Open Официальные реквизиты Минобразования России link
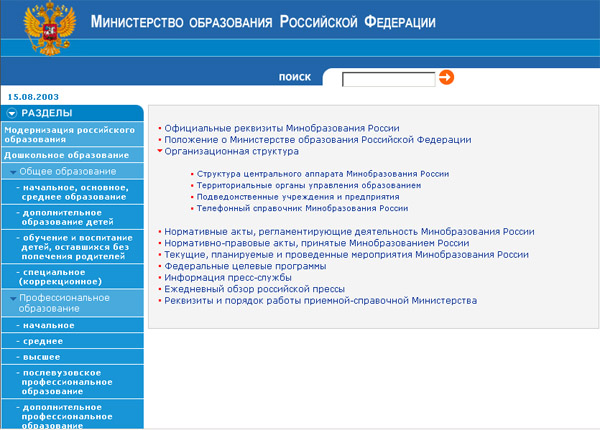 [x=281, y=128]
